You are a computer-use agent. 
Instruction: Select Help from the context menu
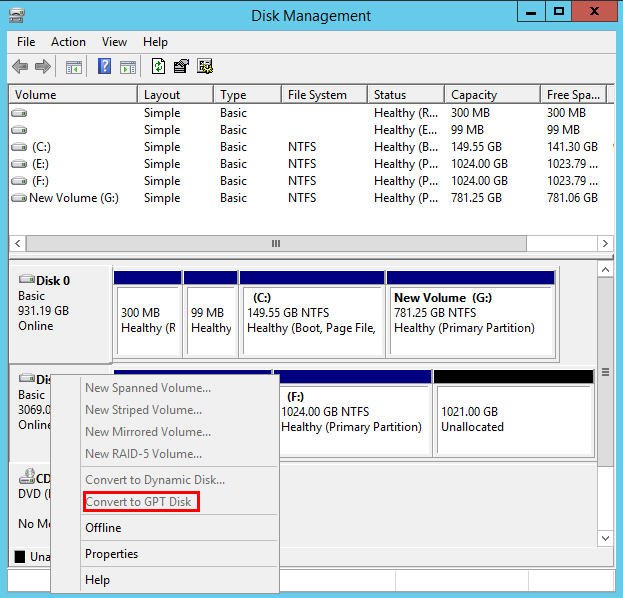point(97,580)
